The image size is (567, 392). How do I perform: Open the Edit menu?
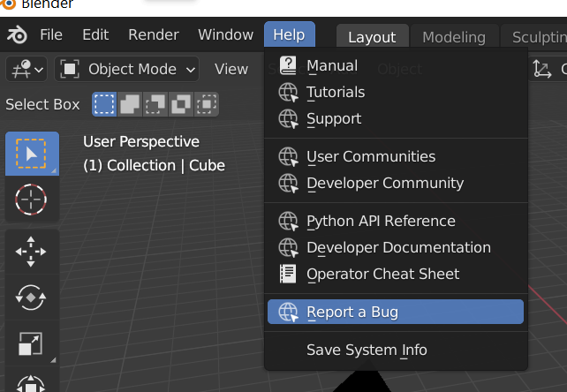[95, 34]
